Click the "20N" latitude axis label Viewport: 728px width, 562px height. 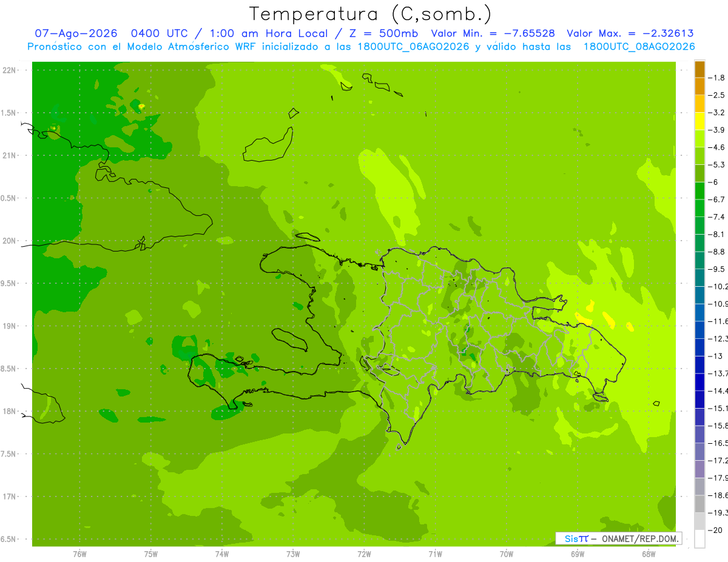pos(10,241)
